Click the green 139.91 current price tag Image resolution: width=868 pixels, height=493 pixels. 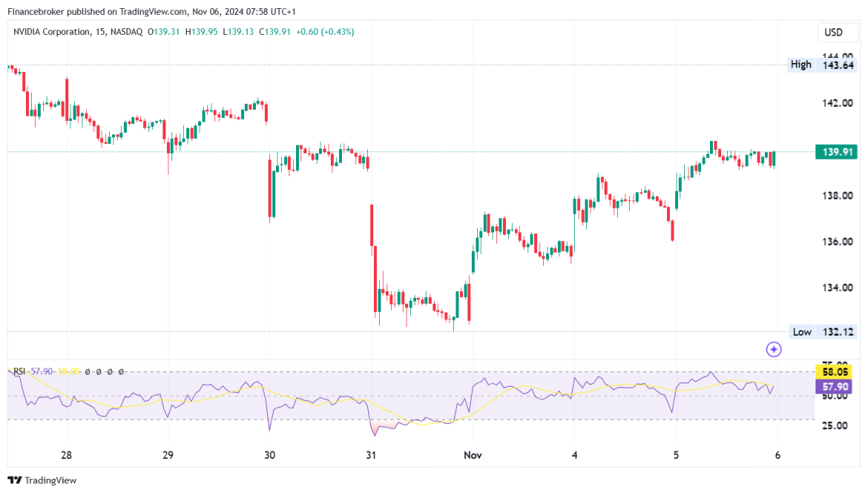click(x=836, y=151)
